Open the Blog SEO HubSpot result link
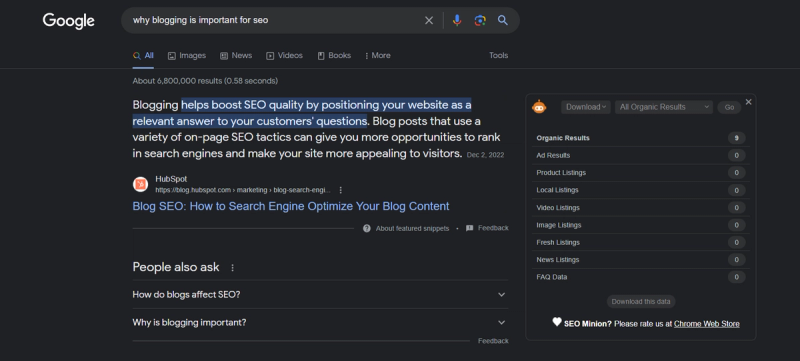Viewport: 800px width, 361px height. [x=291, y=207]
